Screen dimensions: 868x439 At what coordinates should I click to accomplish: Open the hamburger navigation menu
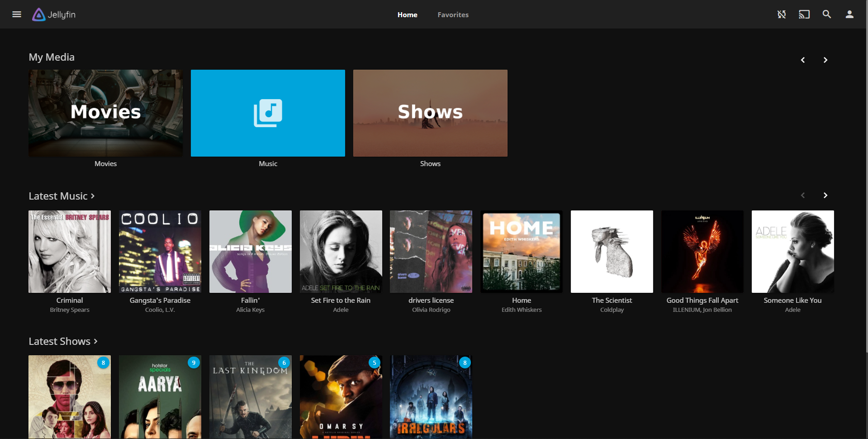point(17,14)
